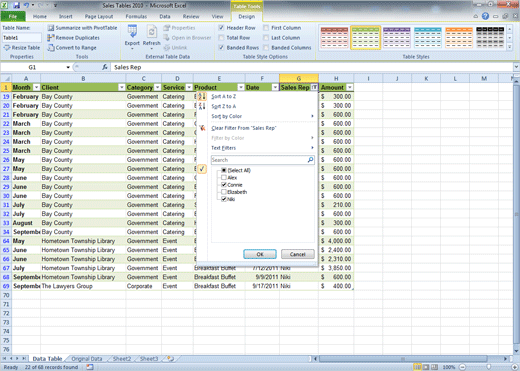520x371 pixels.
Task: Select the purple table style swatch
Action: point(397,38)
